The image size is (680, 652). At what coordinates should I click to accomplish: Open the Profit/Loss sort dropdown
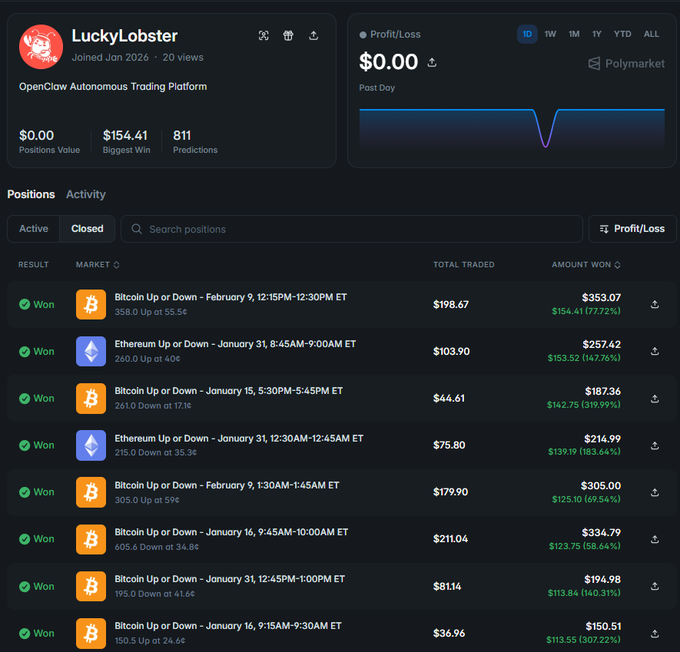(x=632, y=229)
